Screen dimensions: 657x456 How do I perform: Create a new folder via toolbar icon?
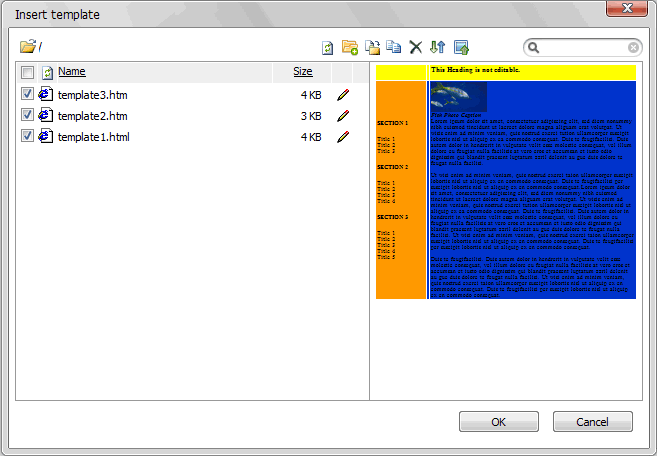point(350,47)
